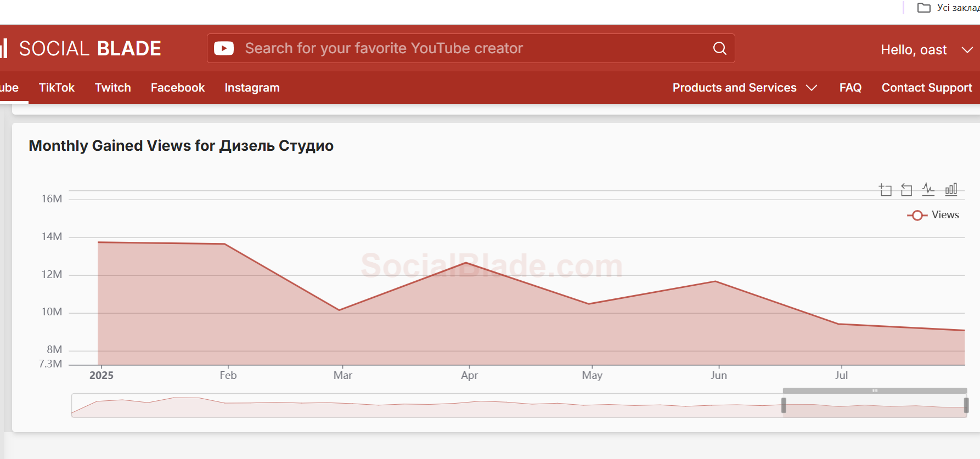Open the Products and Services dropdown
This screenshot has height=459, width=980.
click(x=745, y=88)
